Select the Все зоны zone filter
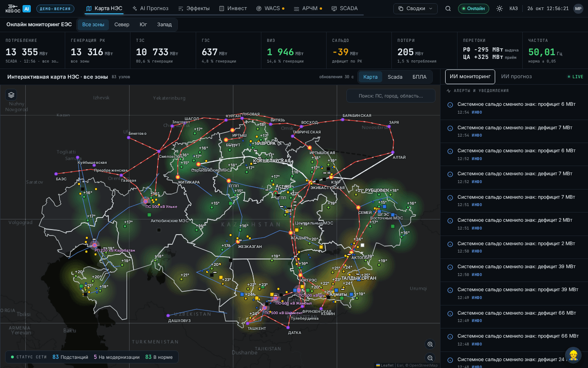 pos(93,24)
